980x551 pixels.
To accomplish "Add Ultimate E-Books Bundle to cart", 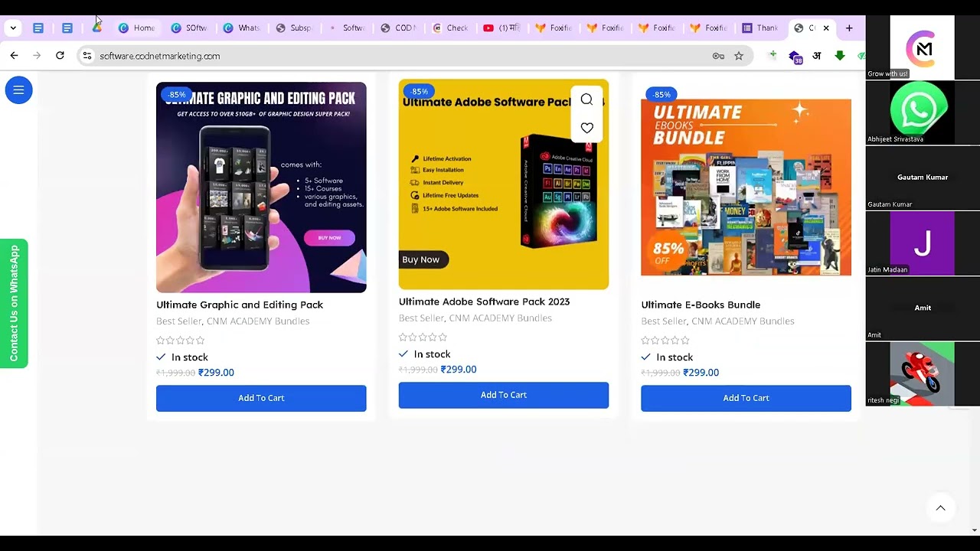I will coord(746,398).
